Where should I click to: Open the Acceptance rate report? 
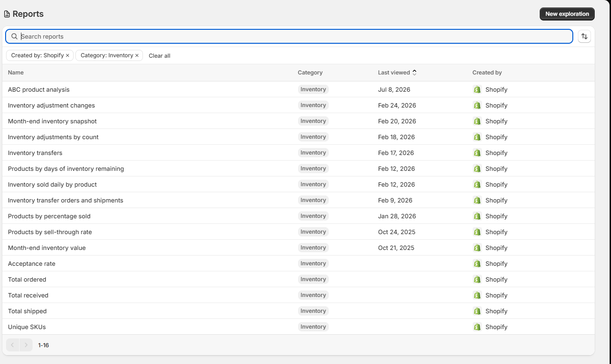coord(32,263)
